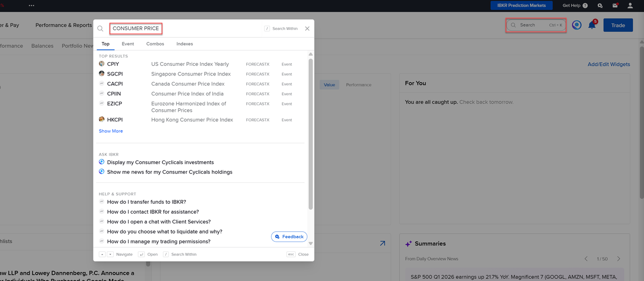Click the EZICP result icon
The width and height of the screenshot is (644, 281).
click(102, 103)
